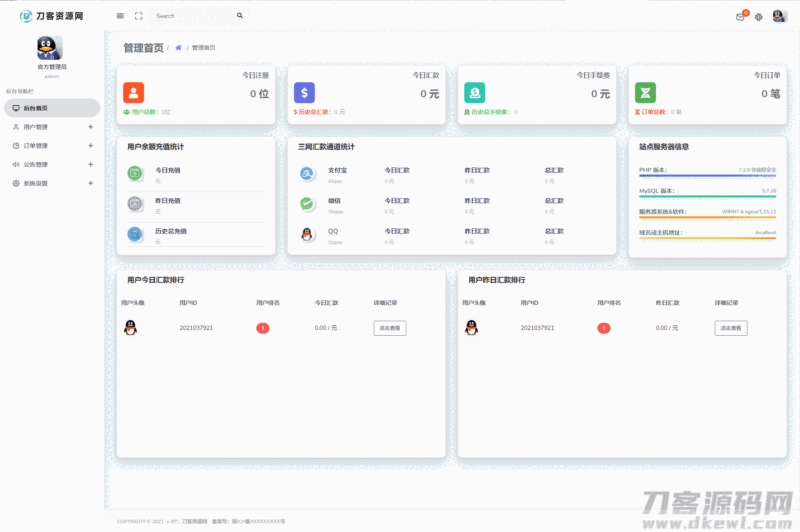Enter fullscreen with the expand icon

139,16
